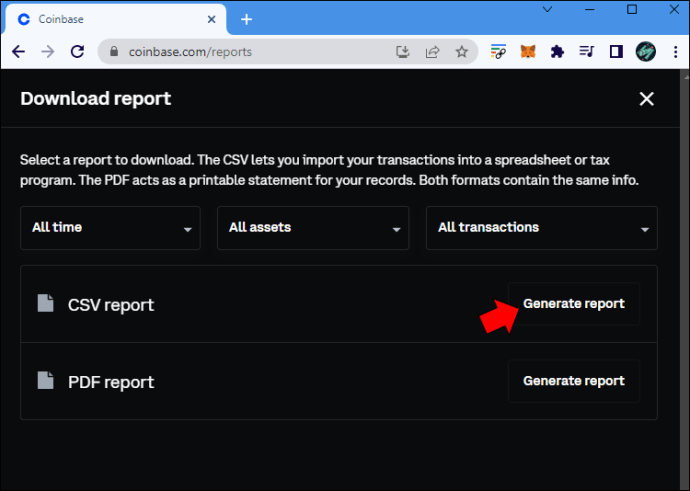690x491 pixels.
Task: Expand the All transactions dropdown
Action: (542, 228)
